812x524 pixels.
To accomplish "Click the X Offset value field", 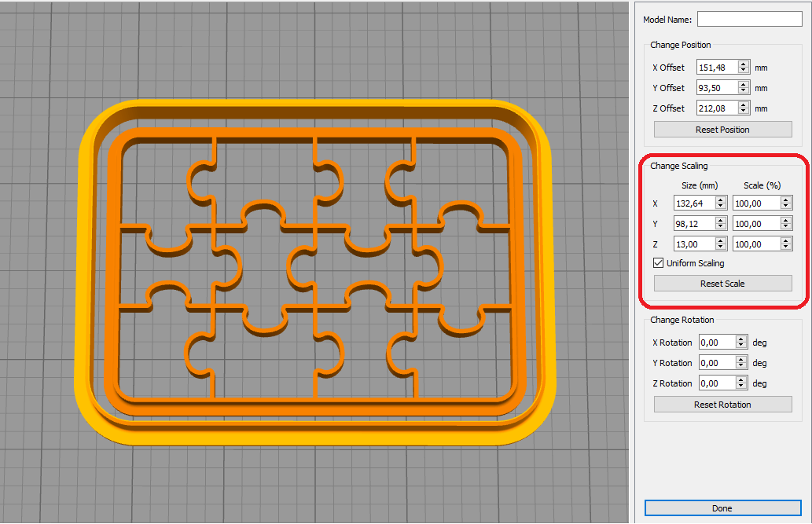I will (x=717, y=68).
